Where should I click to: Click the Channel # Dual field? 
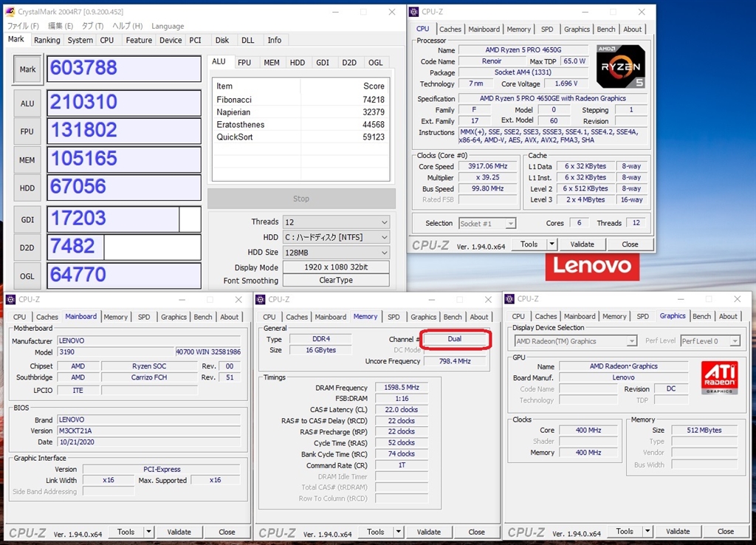(455, 339)
